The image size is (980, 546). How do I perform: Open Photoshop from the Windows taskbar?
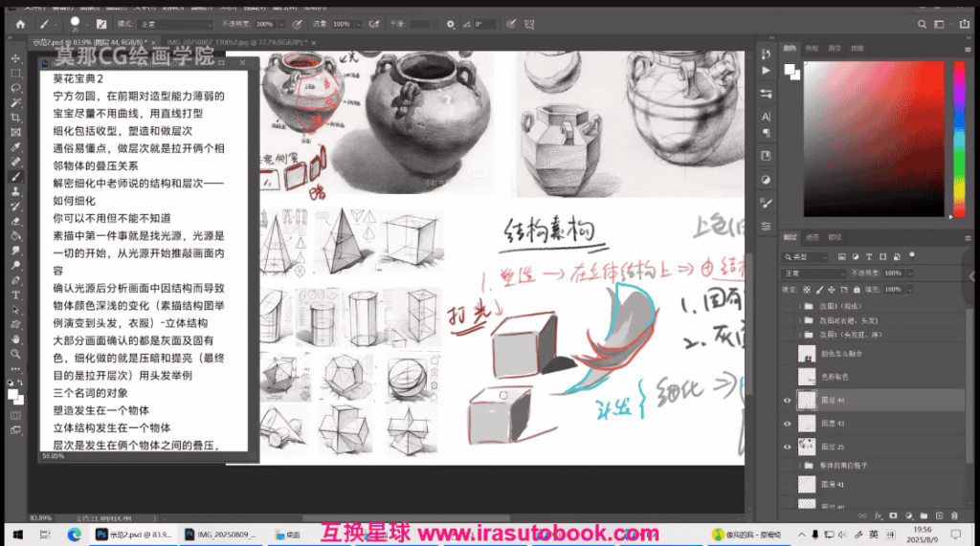tap(132, 534)
